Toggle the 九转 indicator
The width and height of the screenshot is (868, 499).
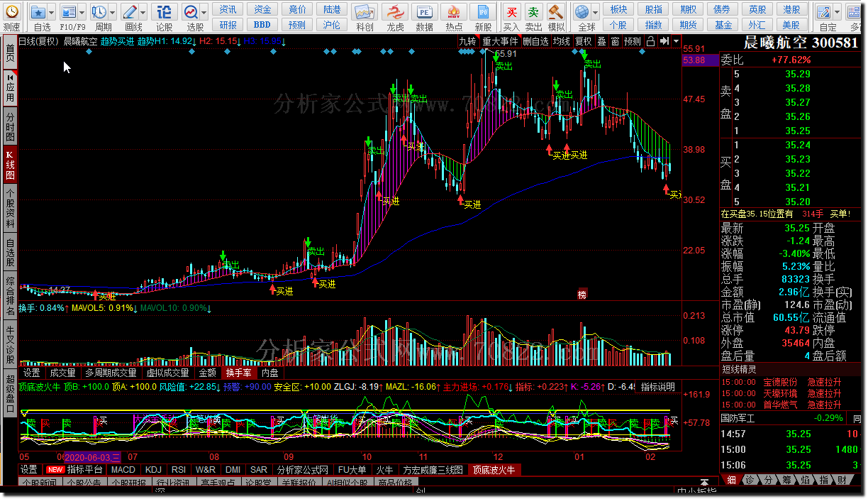pyautogui.click(x=467, y=41)
